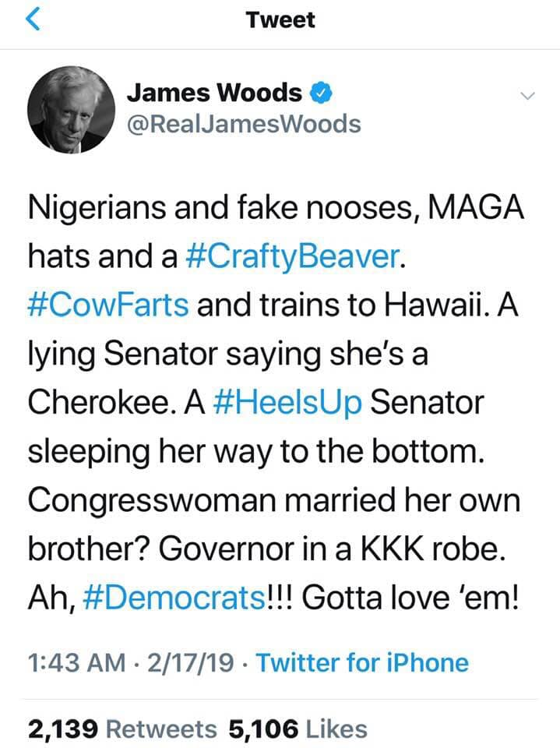This screenshot has height=748, width=560.
Task: Click the 2/17/19 date
Action: [x=191, y=662]
